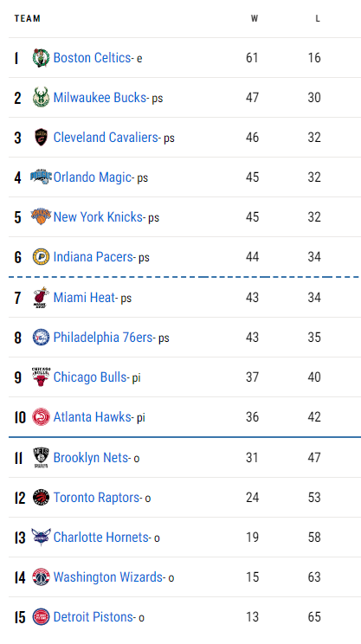Click the New York Knicks logo
The width and height of the screenshot is (361, 644).
pyautogui.click(x=41, y=217)
